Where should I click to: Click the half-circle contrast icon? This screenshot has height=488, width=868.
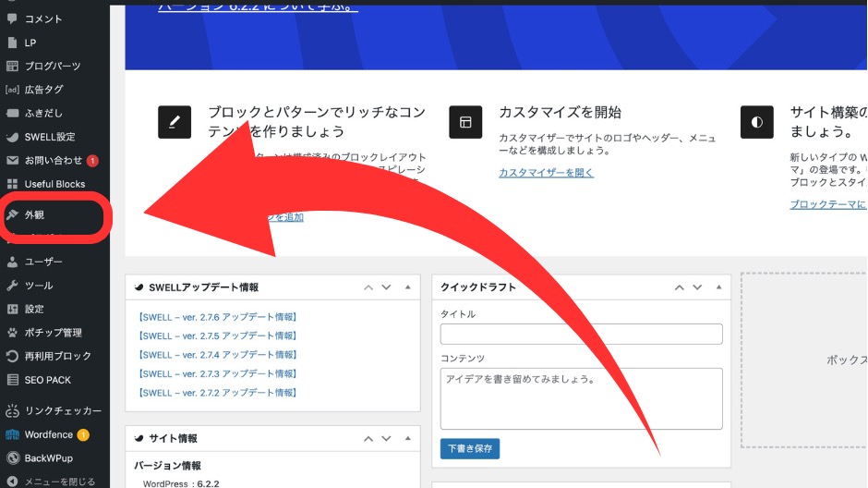[x=757, y=122]
